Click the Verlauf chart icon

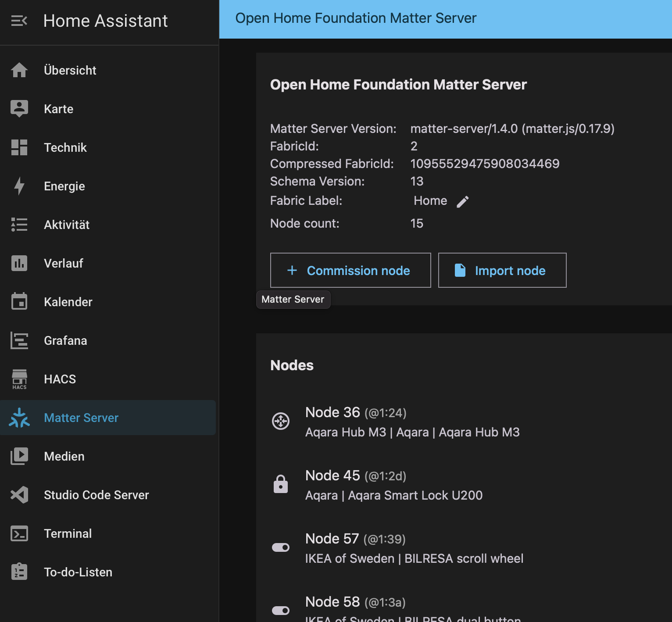pos(19,263)
